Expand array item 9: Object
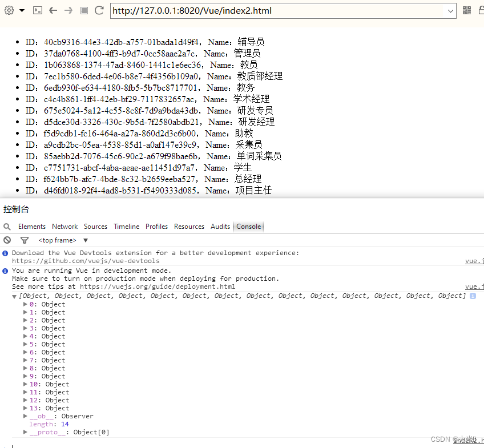Image resolution: width=484 pixels, height=448 pixels. point(25,377)
